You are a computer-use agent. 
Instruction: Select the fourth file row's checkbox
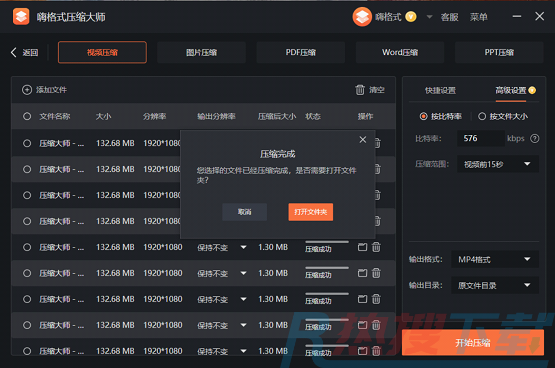pos(27,221)
